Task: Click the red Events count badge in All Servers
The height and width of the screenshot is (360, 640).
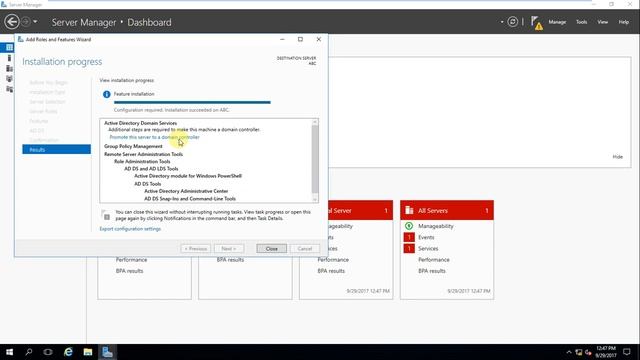Action: coord(409,237)
